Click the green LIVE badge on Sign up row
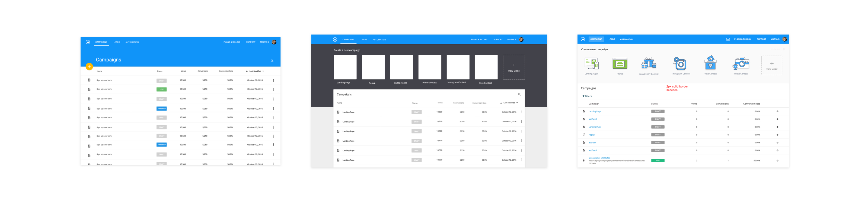 click(161, 89)
